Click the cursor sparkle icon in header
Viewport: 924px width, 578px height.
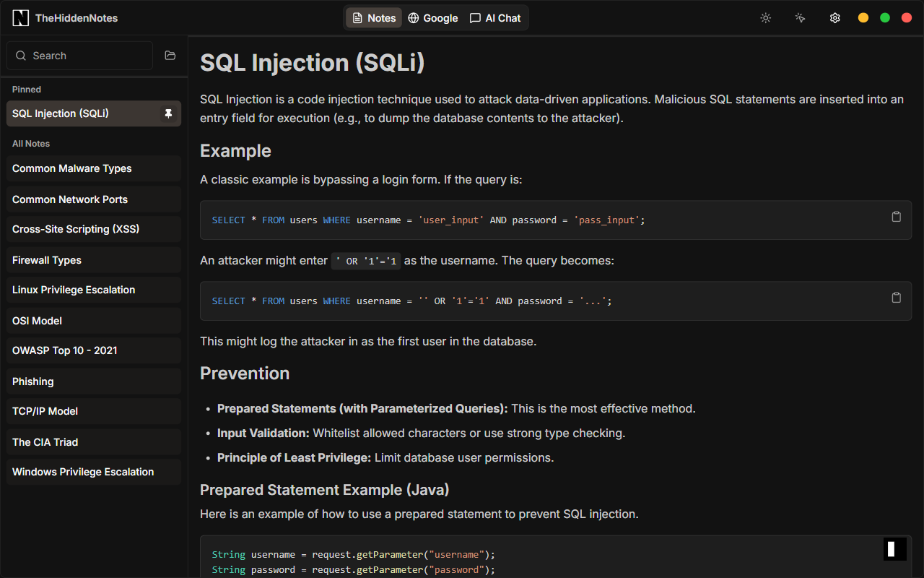coord(800,18)
